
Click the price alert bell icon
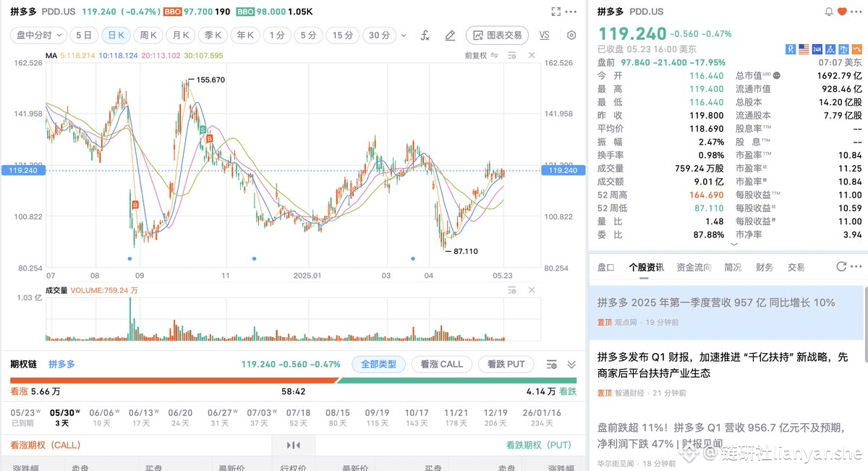point(829,12)
